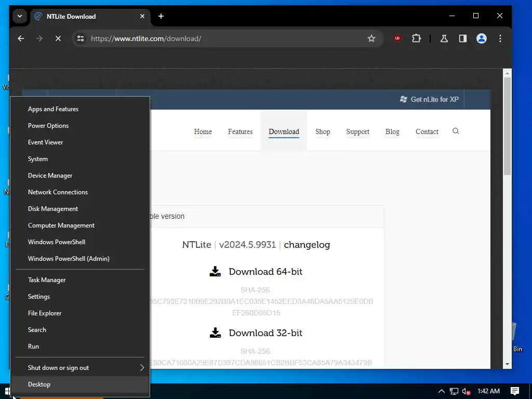The height and width of the screenshot is (399, 532).
Task: Go to the Home page link
Action: [x=203, y=131]
